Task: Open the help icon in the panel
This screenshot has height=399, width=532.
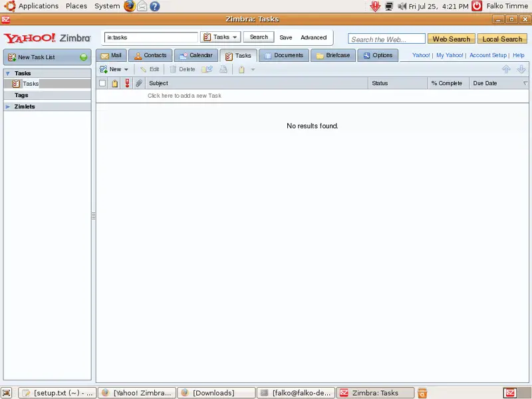Action: 155,6
